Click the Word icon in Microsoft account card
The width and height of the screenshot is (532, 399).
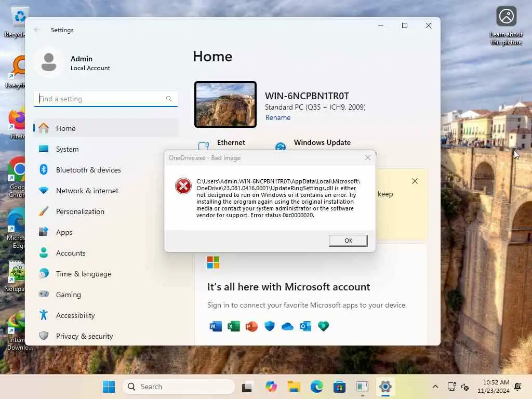216,326
